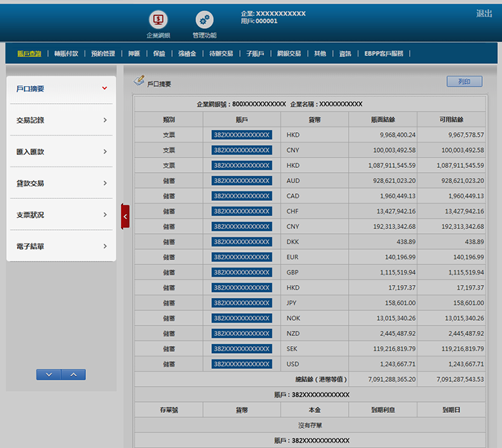Expand the 電子結單 sidebar section
Screen dimensions: 502x448
pyautogui.click(x=105, y=246)
